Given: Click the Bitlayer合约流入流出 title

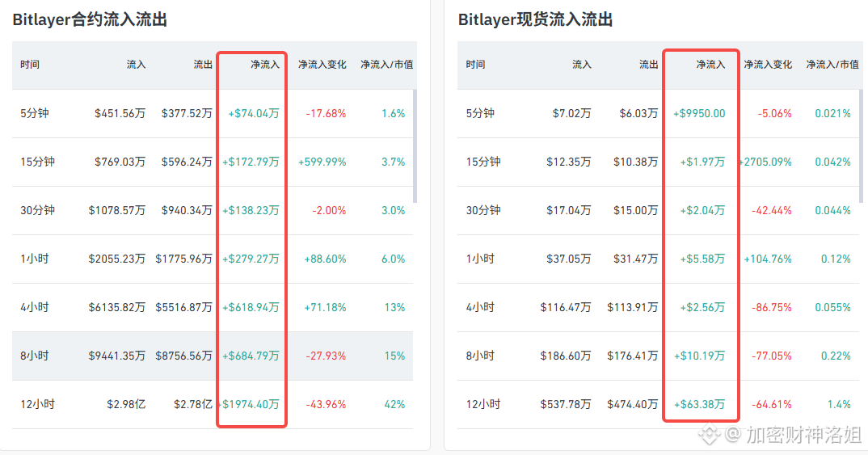Looking at the screenshot, I should pos(90,20).
